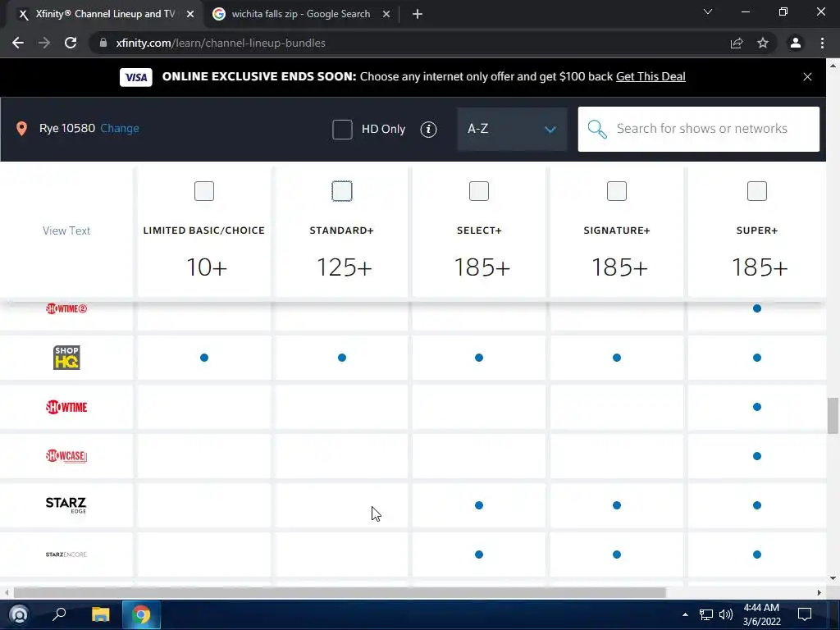Click the HD Only info icon
Screen dimensions: 840x630
point(428,129)
